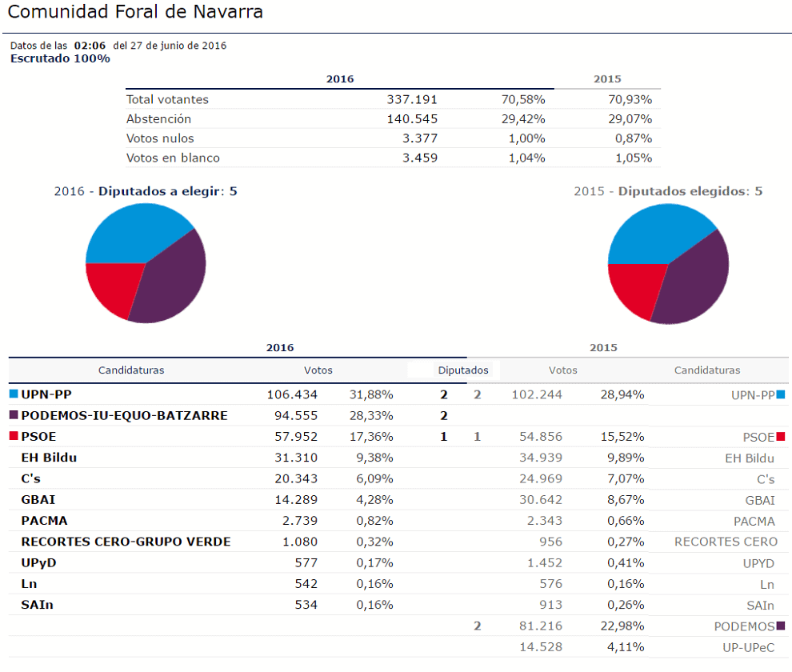Click the purple PODEMOS-IU-EQUO-BATZARRE swatch in 2016 table
The width and height of the screenshot is (792, 672).
tap(14, 415)
